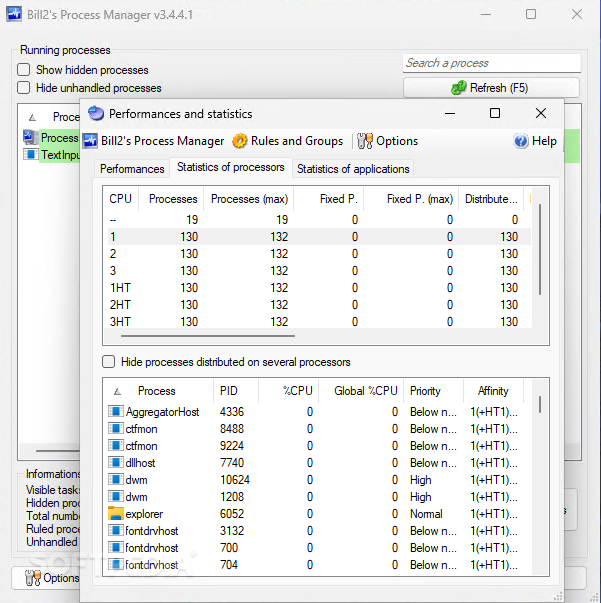Image resolution: width=601 pixels, height=603 pixels.
Task: Sort by the Priority column header
Action: pos(433,391)
